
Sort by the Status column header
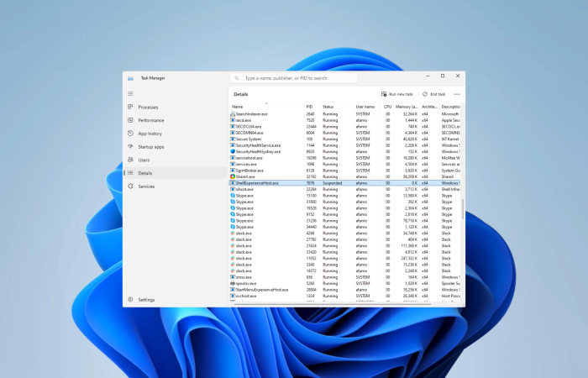(x=337, y=107)
